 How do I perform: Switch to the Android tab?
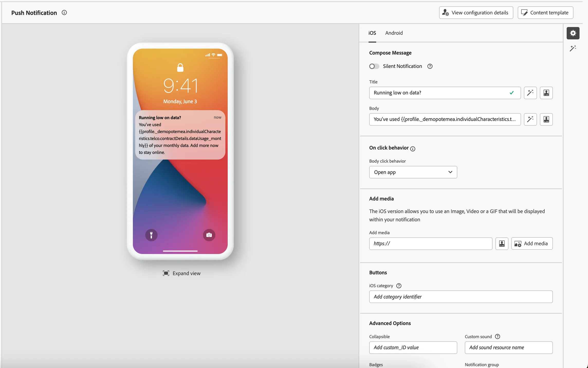pos(394,33)
